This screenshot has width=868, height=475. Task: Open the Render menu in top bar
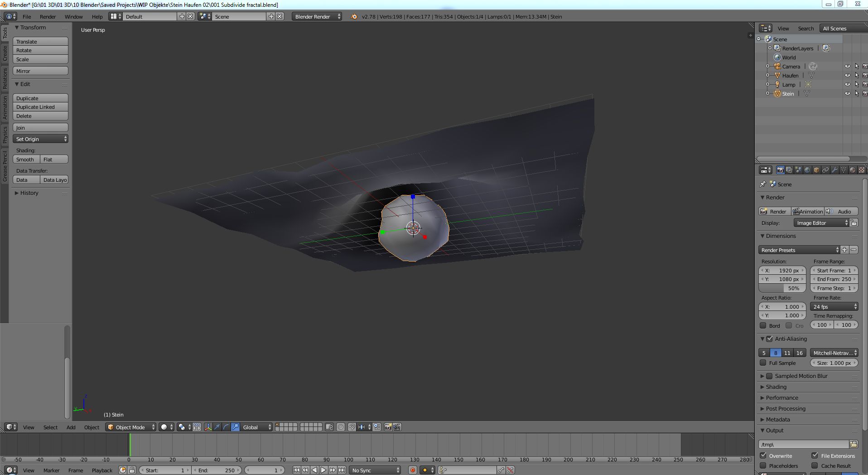(x=48, y=17)
